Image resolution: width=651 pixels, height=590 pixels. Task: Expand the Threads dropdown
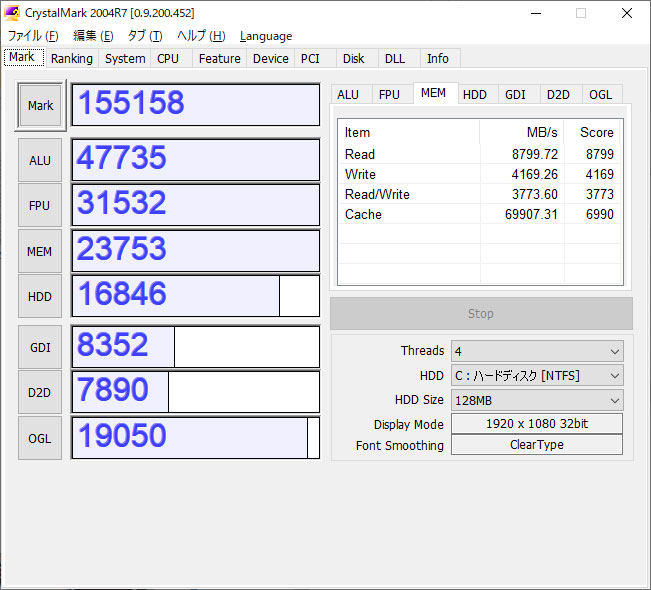pos(537,352)
